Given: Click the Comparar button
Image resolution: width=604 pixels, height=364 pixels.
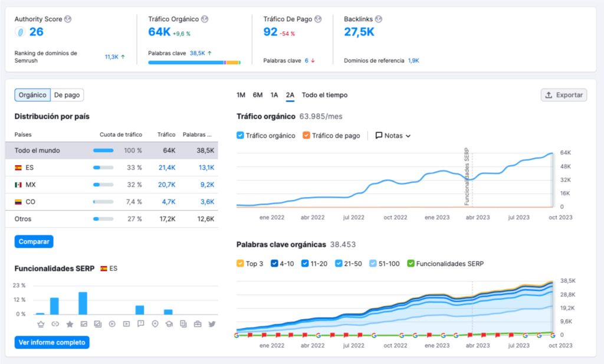Looking at the screenshot, I should [34, 242].
